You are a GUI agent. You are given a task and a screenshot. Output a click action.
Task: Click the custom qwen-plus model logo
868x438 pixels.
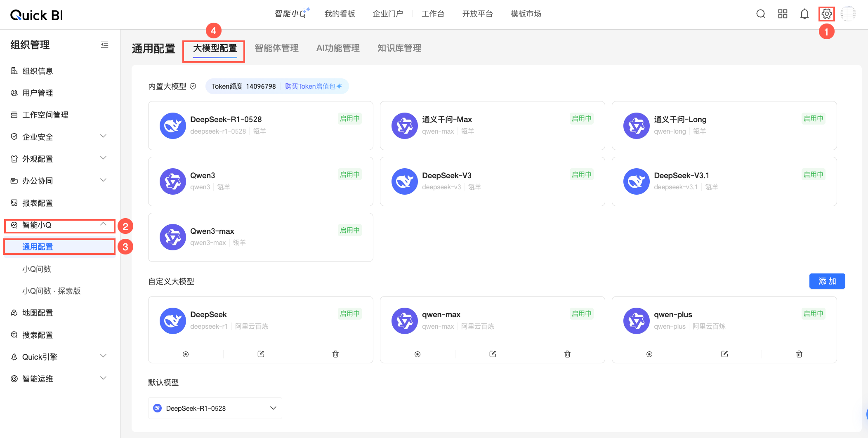[636, 320]
